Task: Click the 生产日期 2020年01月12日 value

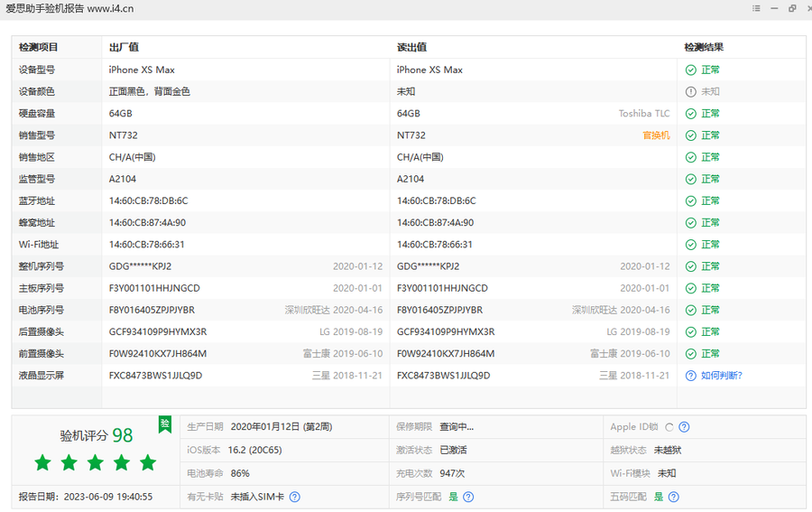Action: tap(281, 427)
